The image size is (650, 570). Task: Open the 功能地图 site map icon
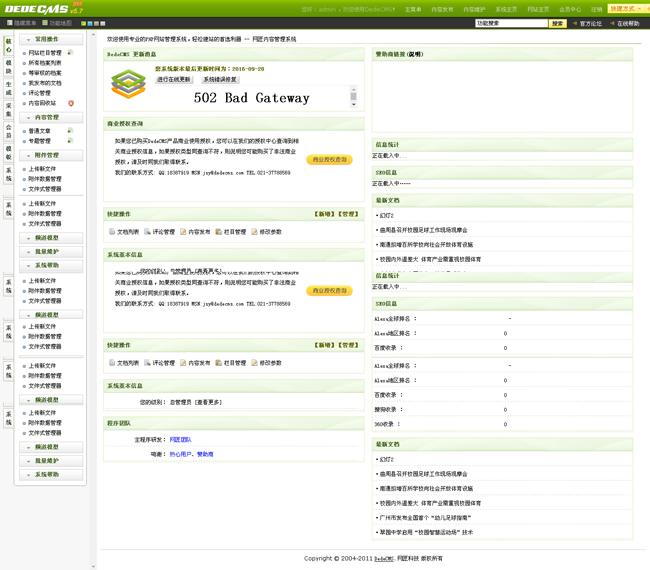(x=46, y=23)
